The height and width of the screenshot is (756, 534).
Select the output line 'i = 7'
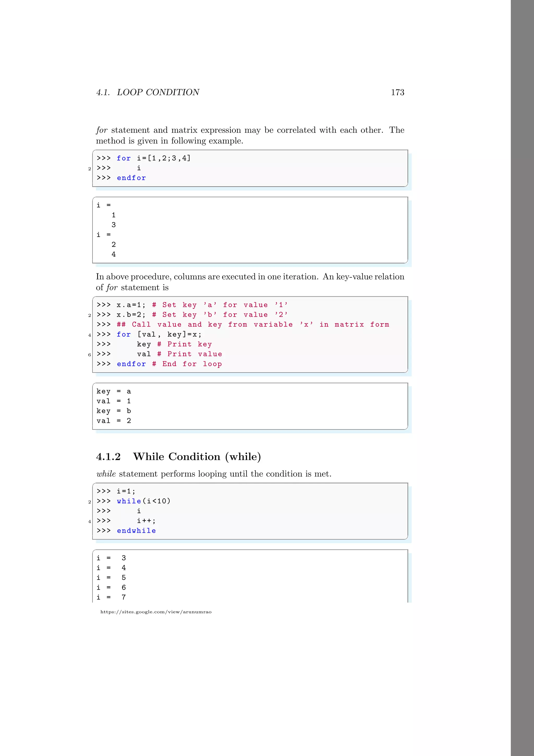[111, 598]
